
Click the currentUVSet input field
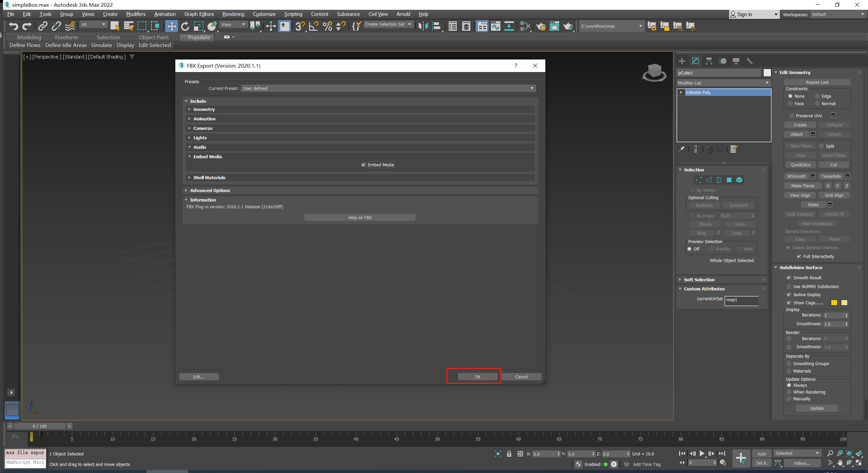pyautogui.click(x=742, y=299)
